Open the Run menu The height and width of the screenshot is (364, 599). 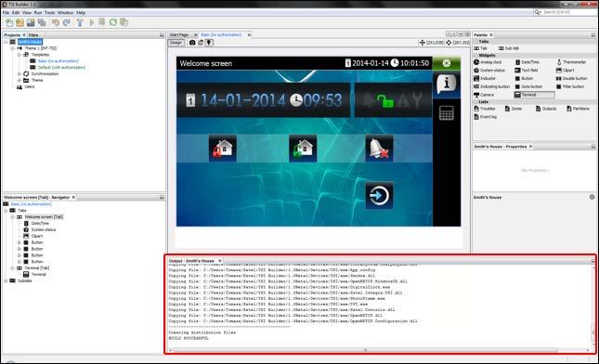click(x=38, y=13)
